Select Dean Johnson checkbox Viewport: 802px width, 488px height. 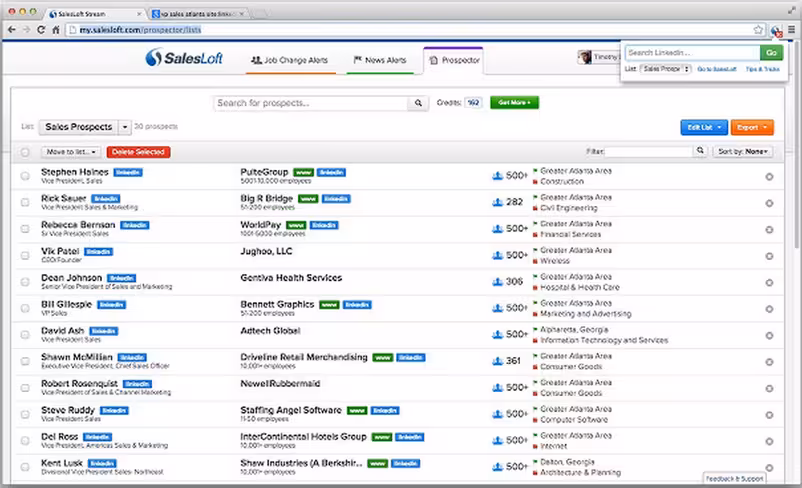click(25, 282)
